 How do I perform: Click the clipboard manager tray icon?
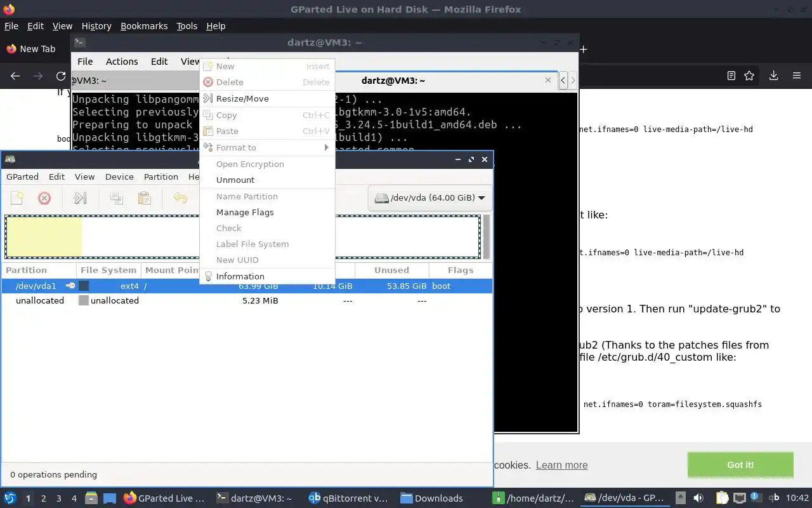(x=722, y=498)
